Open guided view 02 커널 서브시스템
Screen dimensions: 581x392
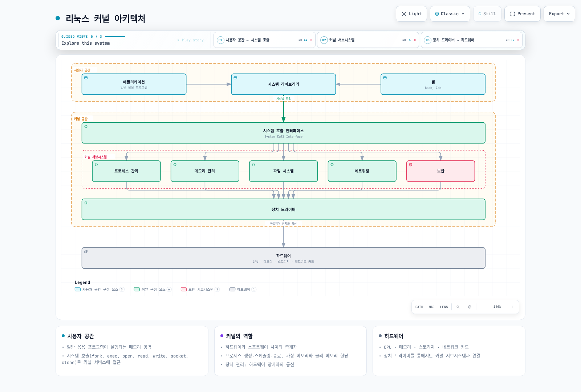(x=368, y=40)
